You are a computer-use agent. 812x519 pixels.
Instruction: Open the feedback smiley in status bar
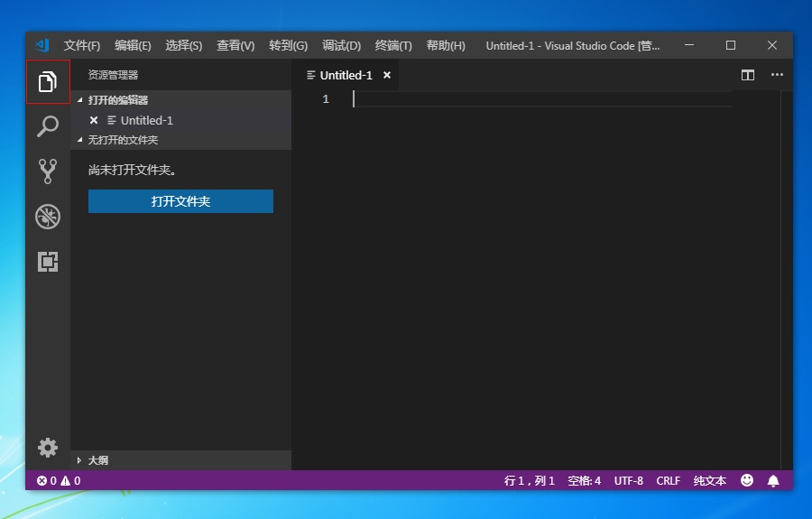click(x=747, y=480)
